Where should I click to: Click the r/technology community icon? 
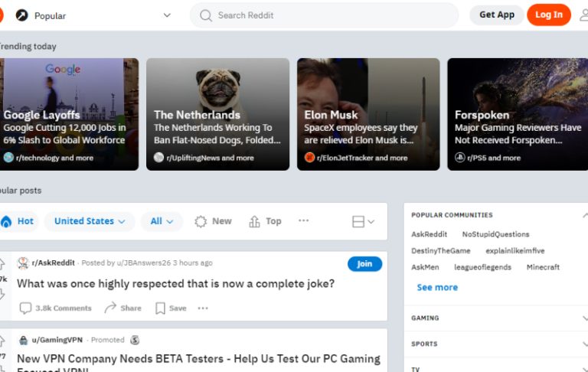click(8, 158)
